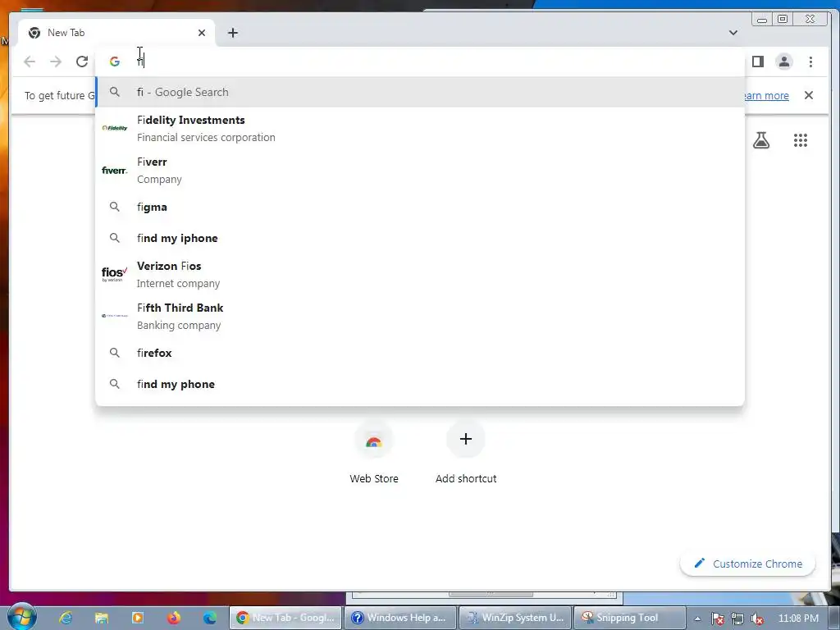Select the Fifth Third Bank suggestion
Viewport: 840px width, 630px height.
coord(420,316)
